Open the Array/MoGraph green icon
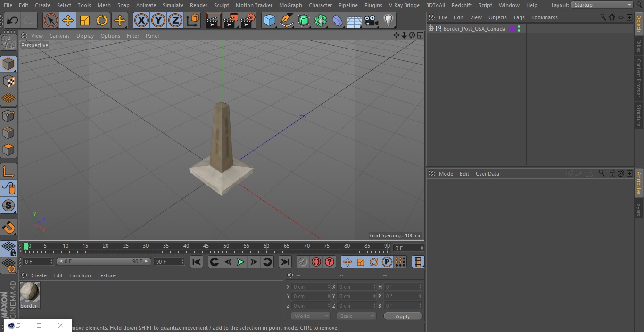Image resolution: width=644 pixels, height=332 pixels. coord(321,20)
